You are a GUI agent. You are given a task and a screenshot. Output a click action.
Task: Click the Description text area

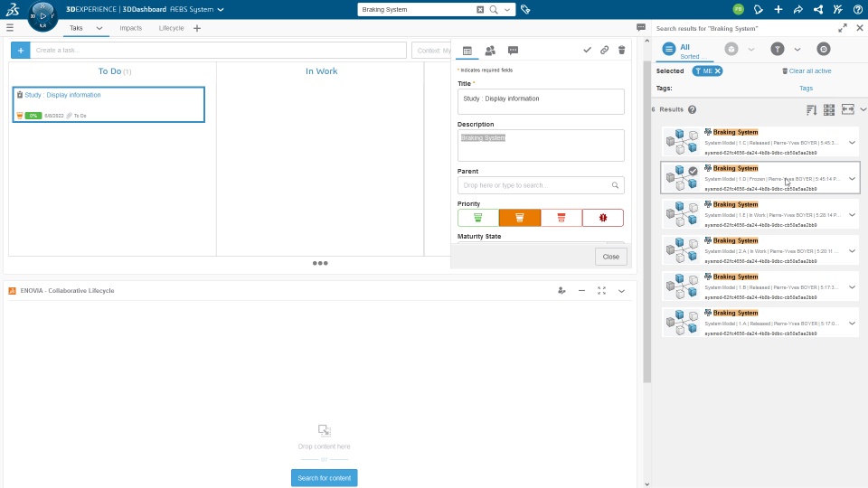click(x=541, y=145)
